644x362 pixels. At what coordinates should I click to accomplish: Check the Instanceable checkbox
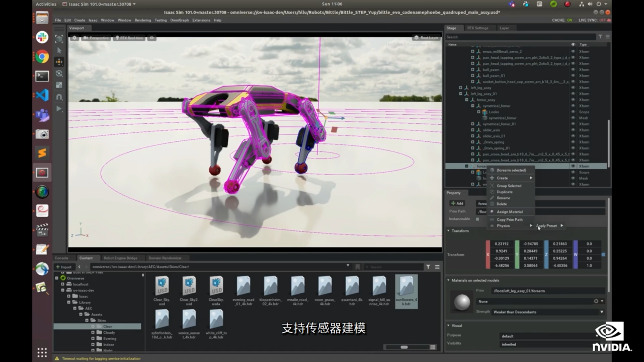477,219
